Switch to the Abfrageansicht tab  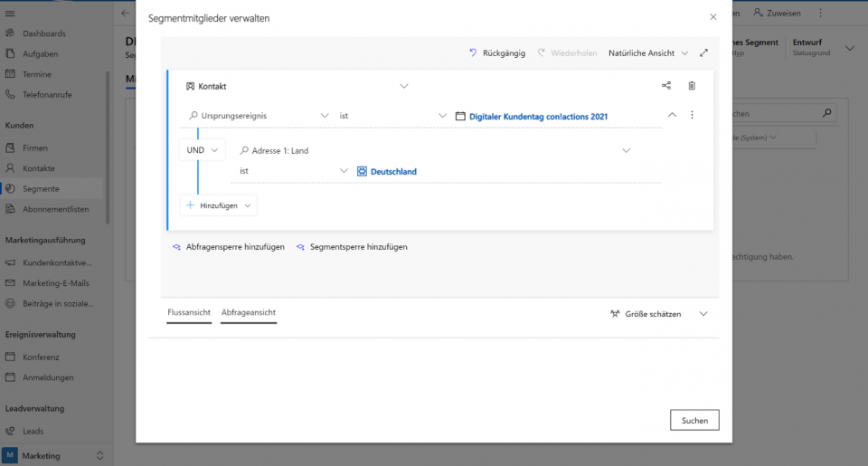(x=249, y=313)
